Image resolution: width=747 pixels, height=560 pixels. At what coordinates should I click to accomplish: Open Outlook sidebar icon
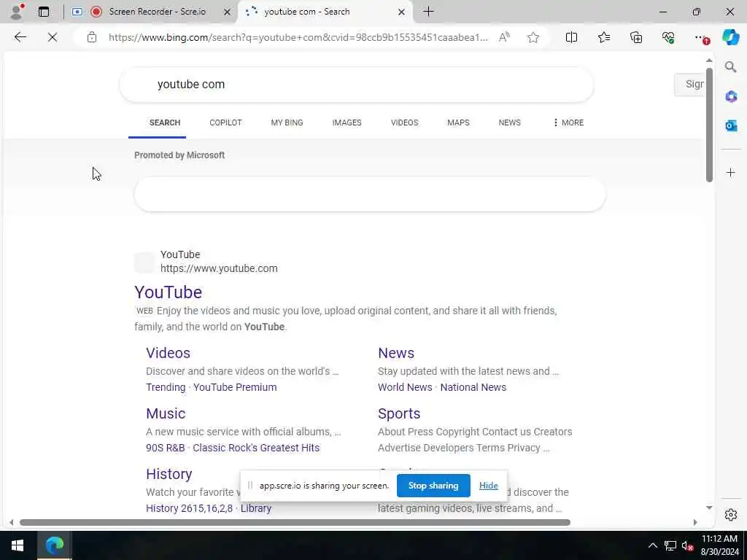point(731,125)
